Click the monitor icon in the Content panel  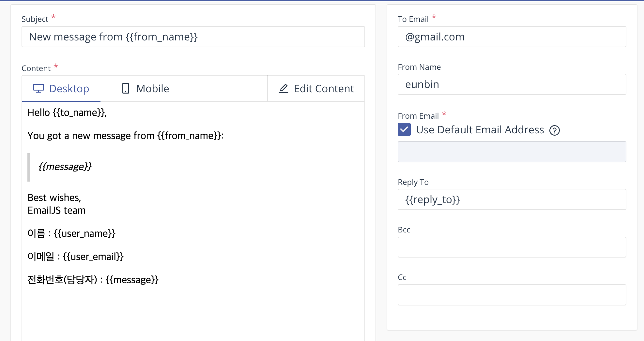click(38, 88)
